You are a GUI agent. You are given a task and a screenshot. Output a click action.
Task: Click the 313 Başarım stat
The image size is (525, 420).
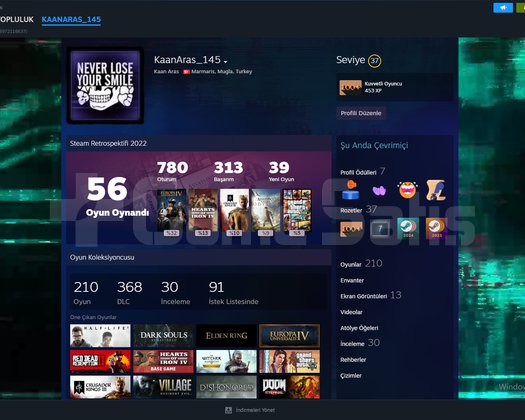tap(228, 171)
